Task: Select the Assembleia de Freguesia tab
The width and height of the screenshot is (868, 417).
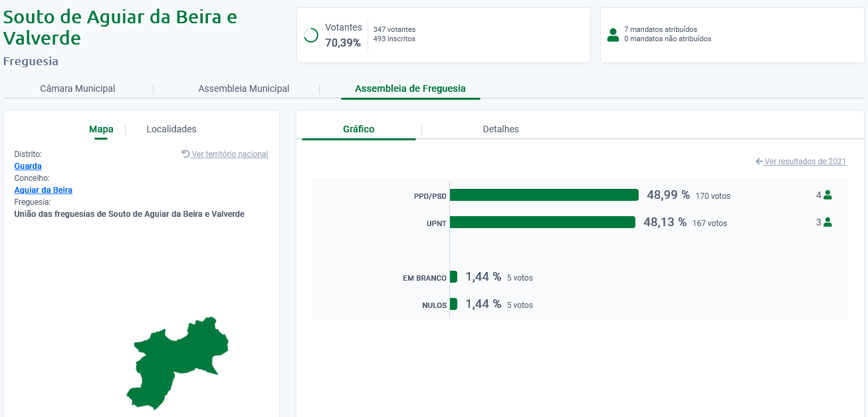Action: [x=410, y=88]
